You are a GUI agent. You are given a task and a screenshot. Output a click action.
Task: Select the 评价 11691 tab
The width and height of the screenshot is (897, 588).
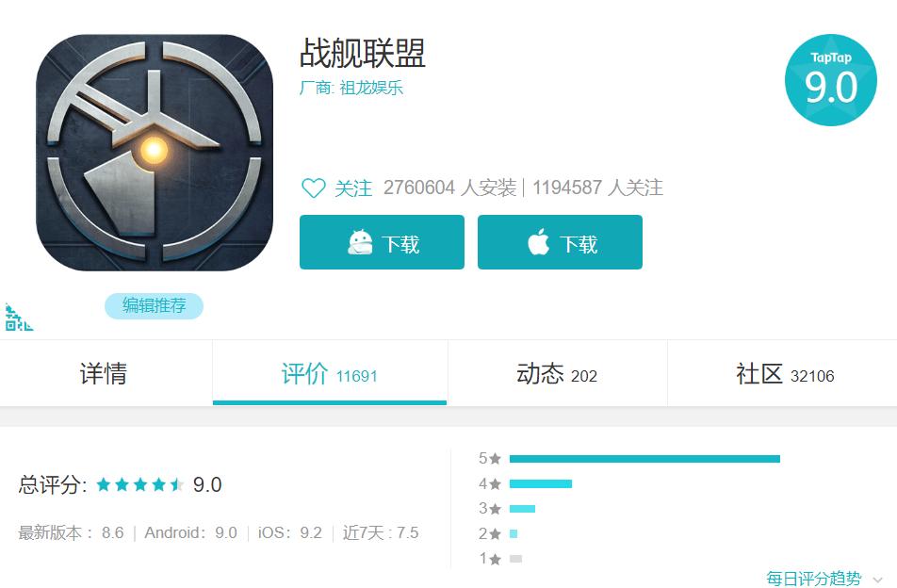point(330,373)
